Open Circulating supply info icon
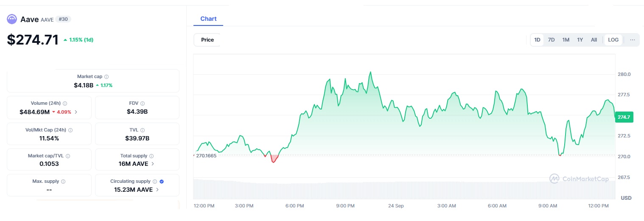Screen dimensions: 644x221 [155, 182]
